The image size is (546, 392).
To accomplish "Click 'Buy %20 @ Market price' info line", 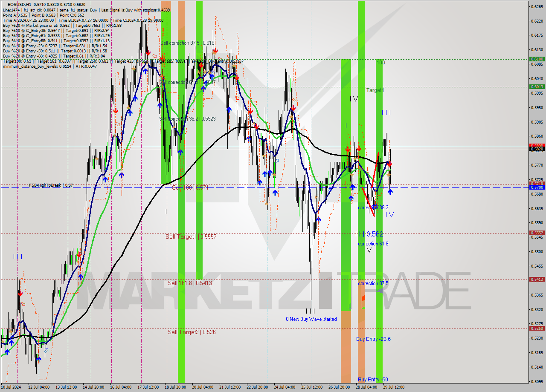I will (x=62, y=25).
